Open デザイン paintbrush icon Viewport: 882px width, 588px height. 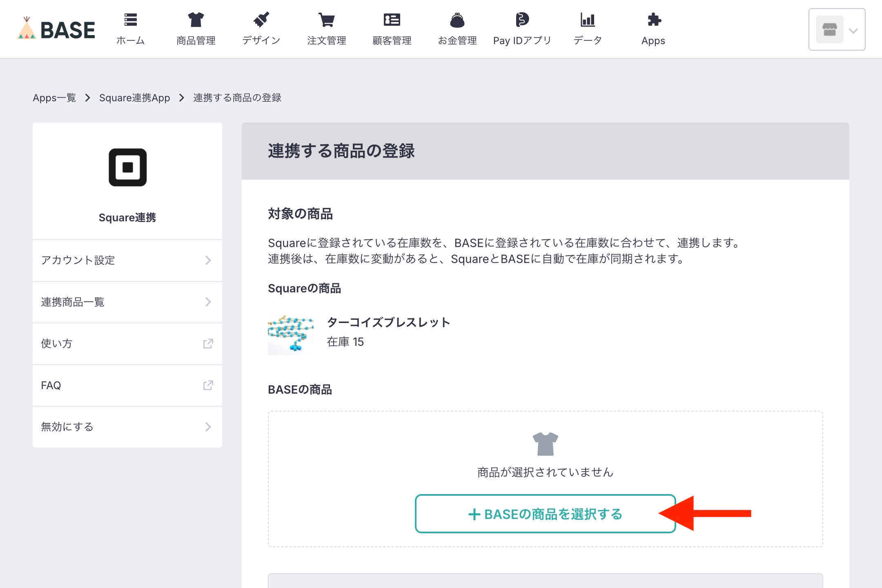261,19
